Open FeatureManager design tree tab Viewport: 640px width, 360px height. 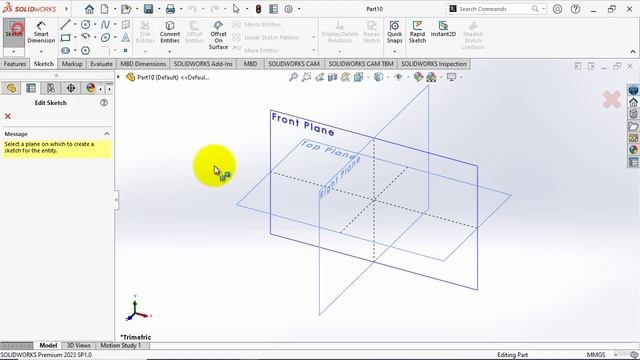[x=11, y=88]
